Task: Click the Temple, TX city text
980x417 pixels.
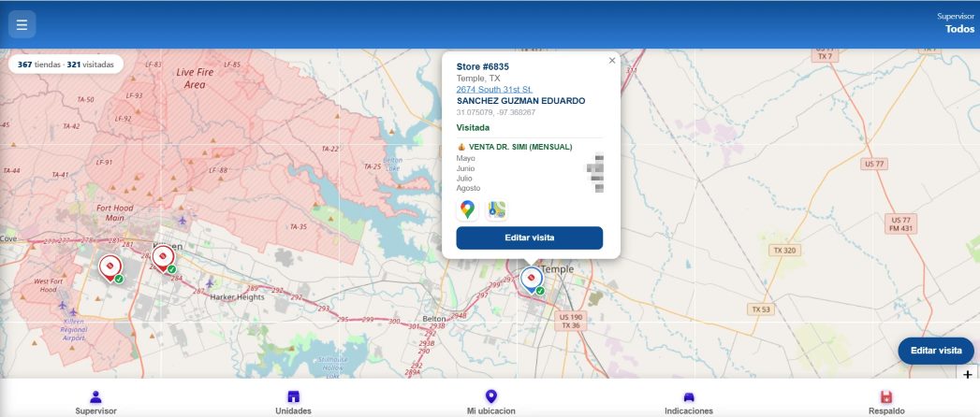Action: coord(478,78)
